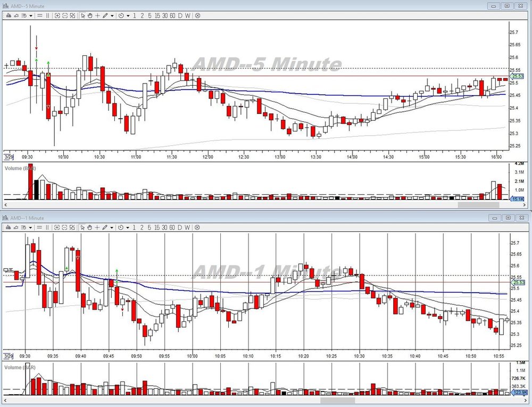The width and height of the screenshot is (532, 407).
Task: Click studies list icon in 1 Minute toolbar
Action: [x=24, y=227]
